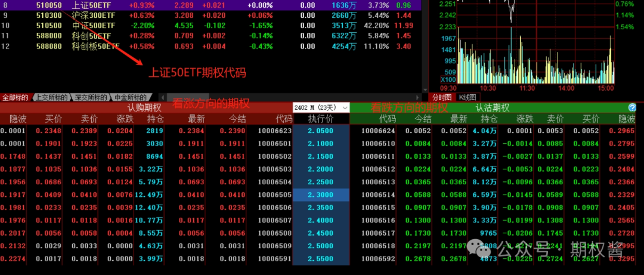Select strike price 2.2500
644x275 pixels.
pyautogui.click(x=321, y=182)
